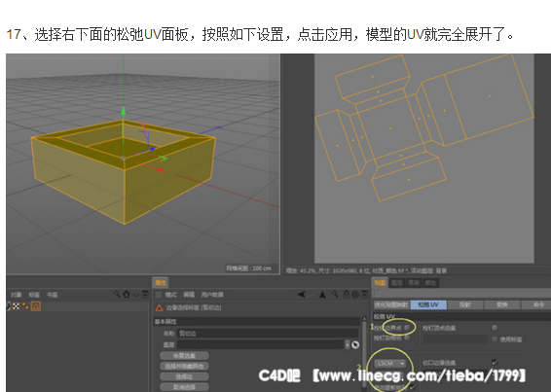Click the grip icon left of 模式 menu
Screen dimensions: 551x392
(159, 295)
